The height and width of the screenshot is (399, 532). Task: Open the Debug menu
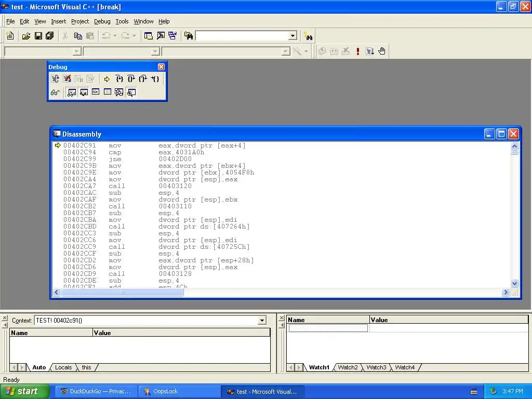tap(102, 21)
